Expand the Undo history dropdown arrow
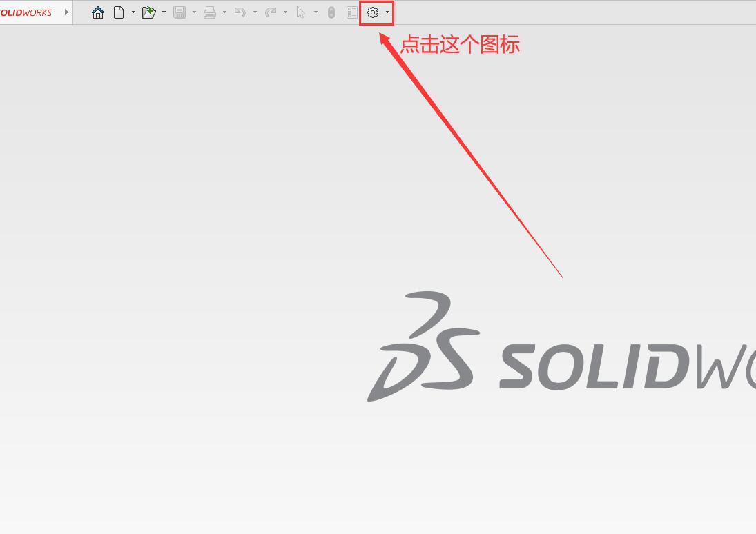This screenshot has height=534, width=756. coord(255,12)
